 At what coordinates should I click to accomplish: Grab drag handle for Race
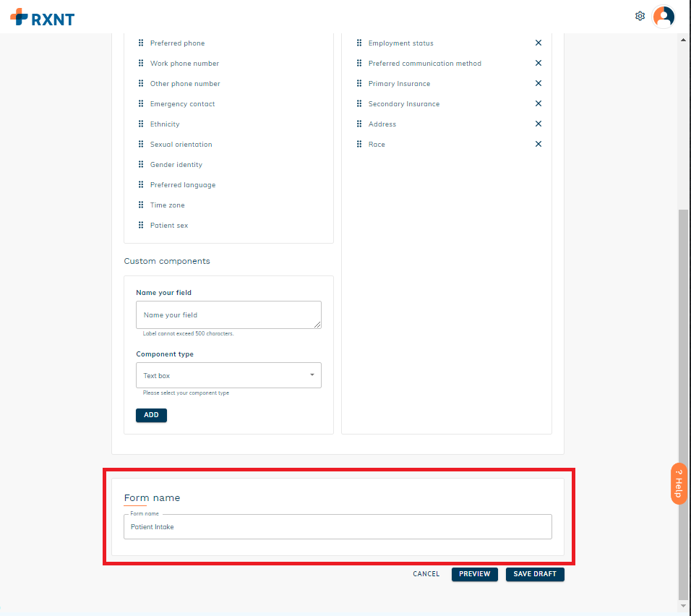pos(359,144)
